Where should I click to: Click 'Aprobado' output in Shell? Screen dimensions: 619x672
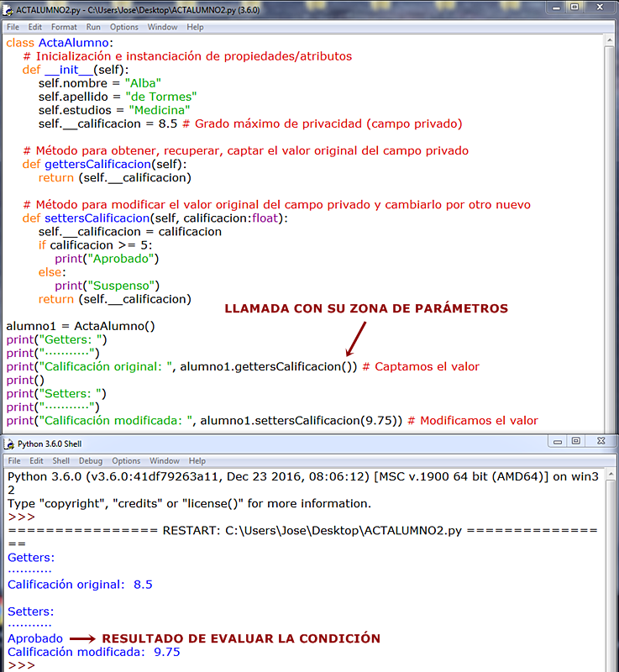click(35, 638)
